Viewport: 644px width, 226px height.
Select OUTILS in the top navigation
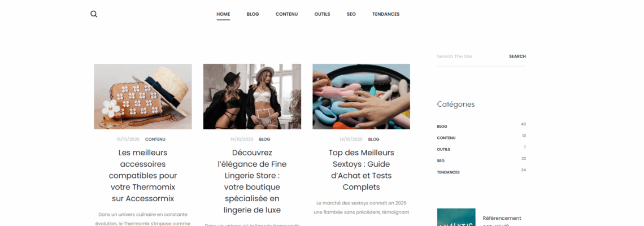(x=322, y=14)
